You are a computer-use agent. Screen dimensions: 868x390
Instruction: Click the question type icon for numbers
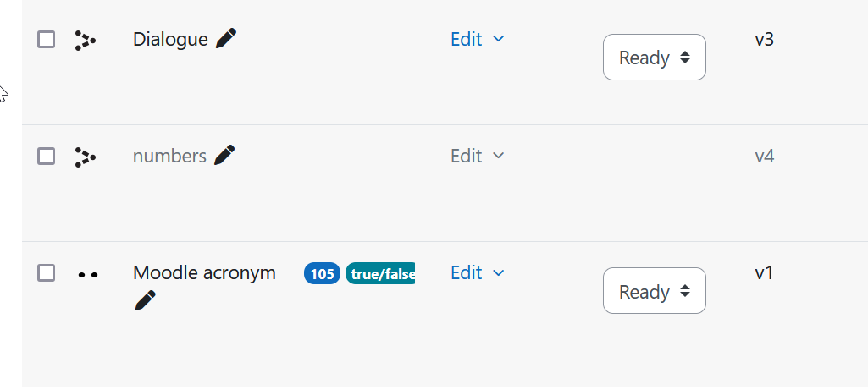86,157
